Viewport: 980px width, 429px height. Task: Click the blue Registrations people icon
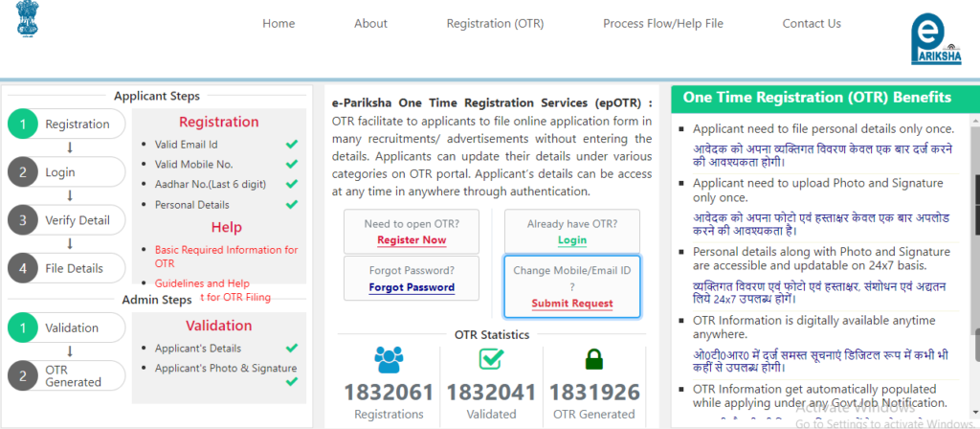[x=389, y=360]
